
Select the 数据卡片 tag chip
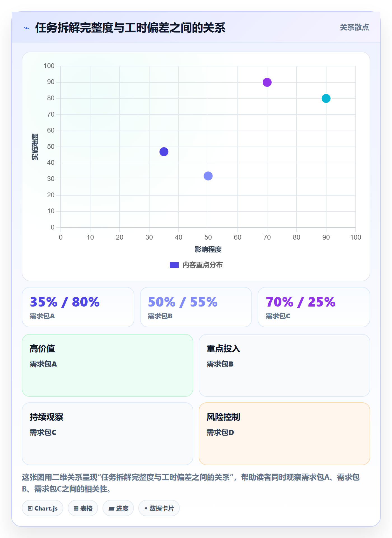[159, 508]
